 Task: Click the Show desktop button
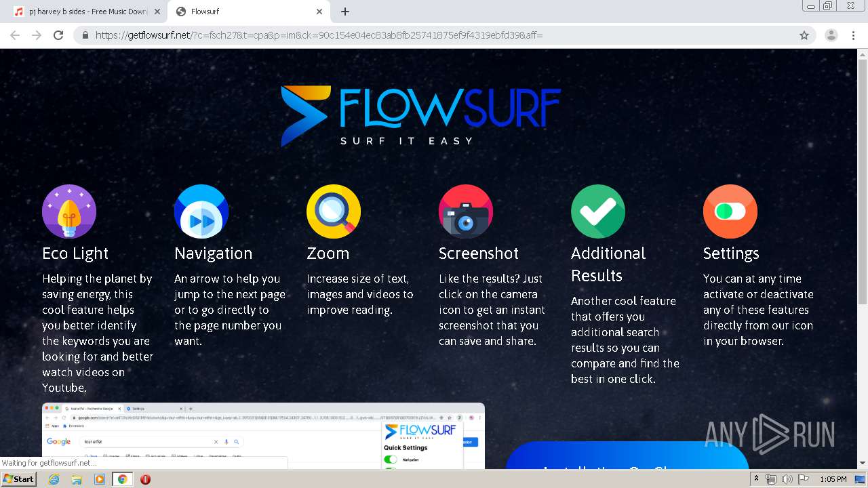coord(860,479)
